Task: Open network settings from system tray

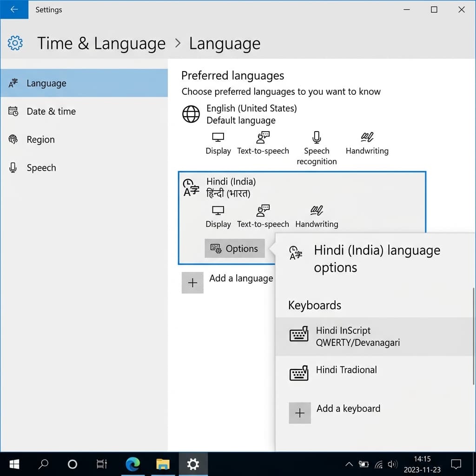Action: (x=378, y=464)
